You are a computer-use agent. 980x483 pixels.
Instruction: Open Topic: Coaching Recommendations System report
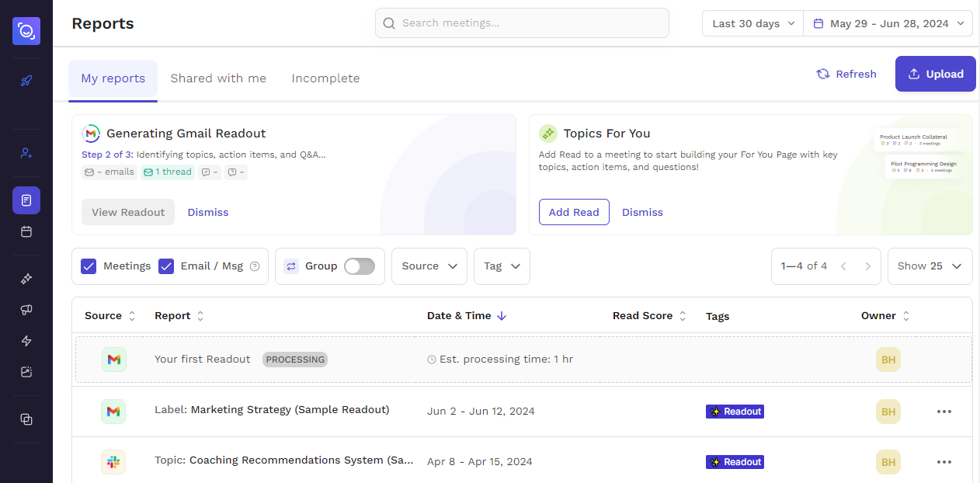click(284, 460)
